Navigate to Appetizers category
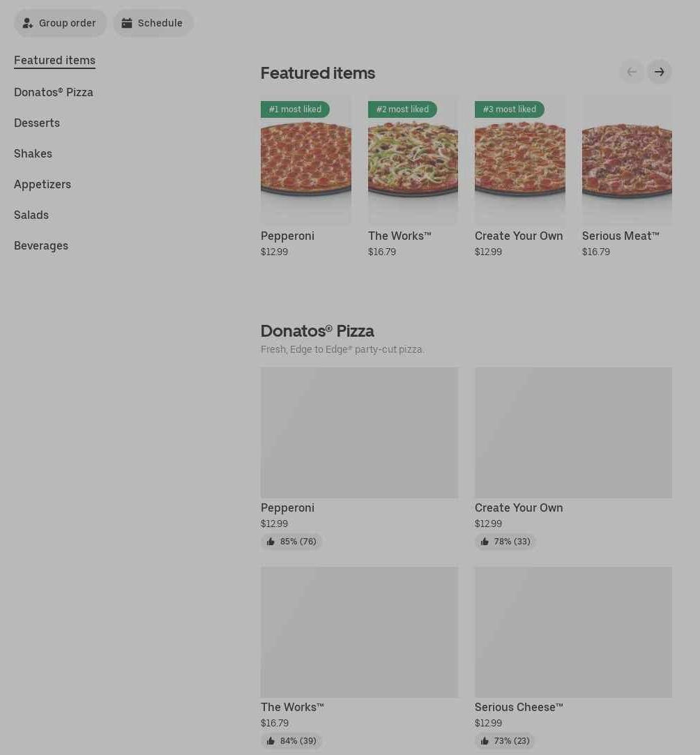This screenshot has height=755, width=700. coord(43,184)
